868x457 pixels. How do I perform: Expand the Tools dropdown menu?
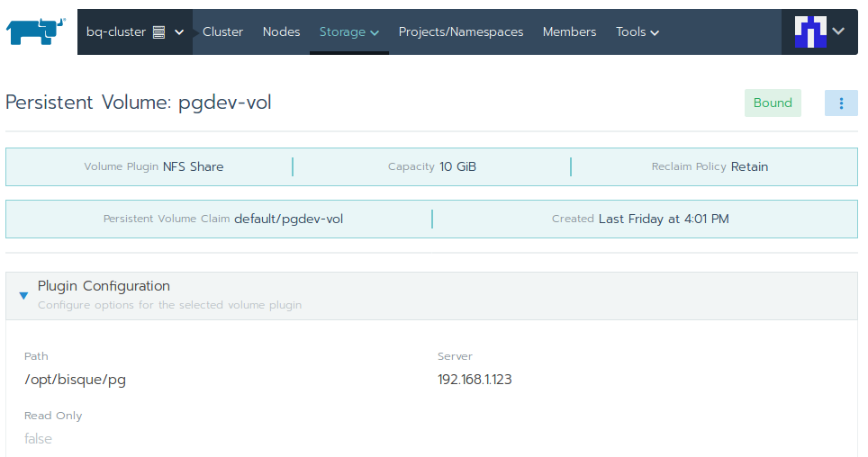(637, 31)
